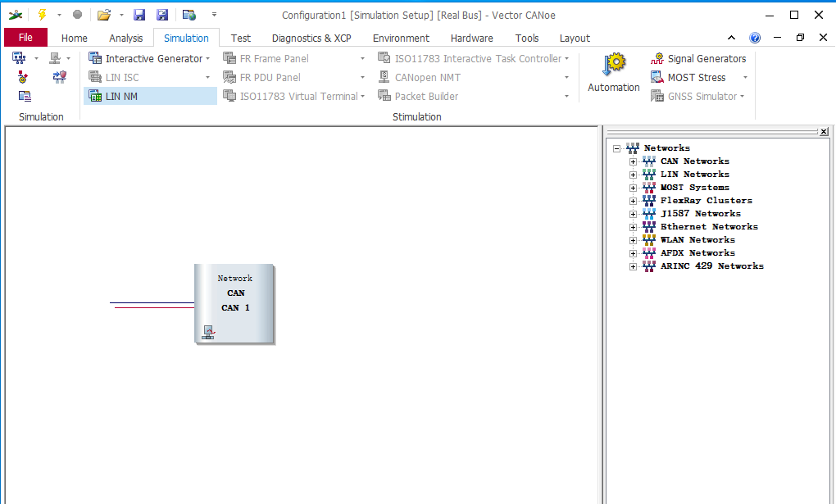
Task: Click the LIN NM button
Action: (x=150, y=96)
